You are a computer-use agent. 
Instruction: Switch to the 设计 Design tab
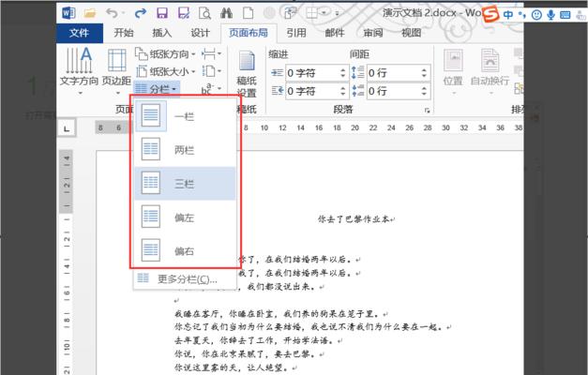200,33
